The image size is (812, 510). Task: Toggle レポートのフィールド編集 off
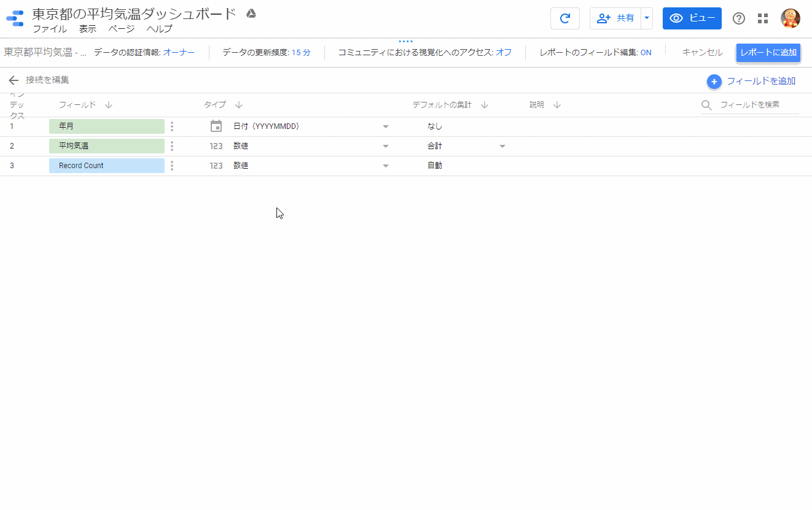pos(646,53)
